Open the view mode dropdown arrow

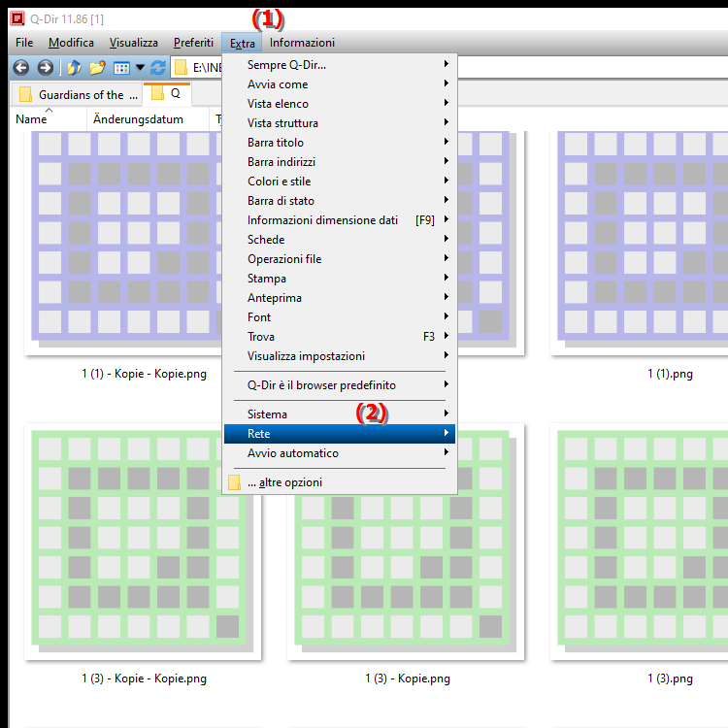point(140,68)
